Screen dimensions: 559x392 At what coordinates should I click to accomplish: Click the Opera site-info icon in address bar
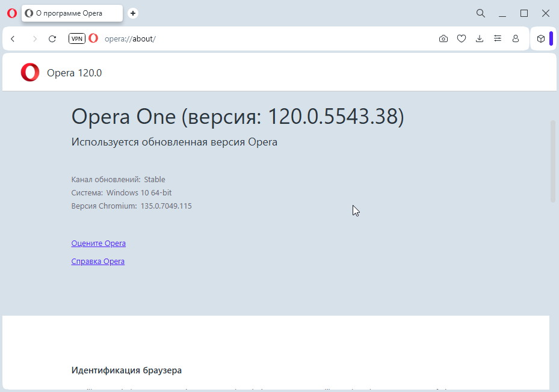pos(93,38)
